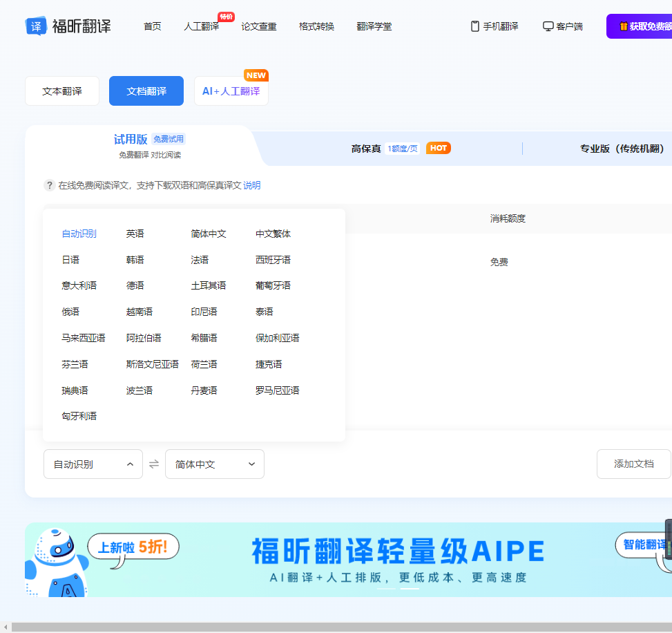
Task: Switch to the AI+人工翻译 tab
Action: pyautogui.click(x=231, y=91)
